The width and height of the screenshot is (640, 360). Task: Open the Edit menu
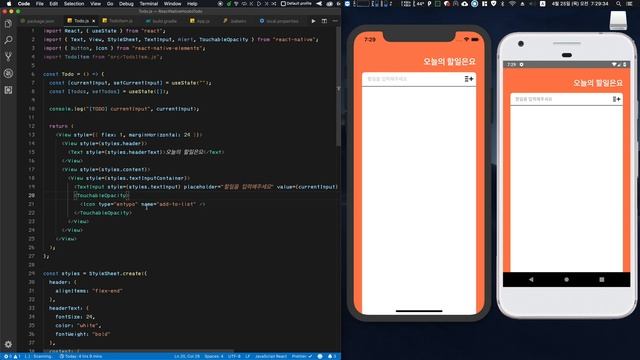coord(53,4)
